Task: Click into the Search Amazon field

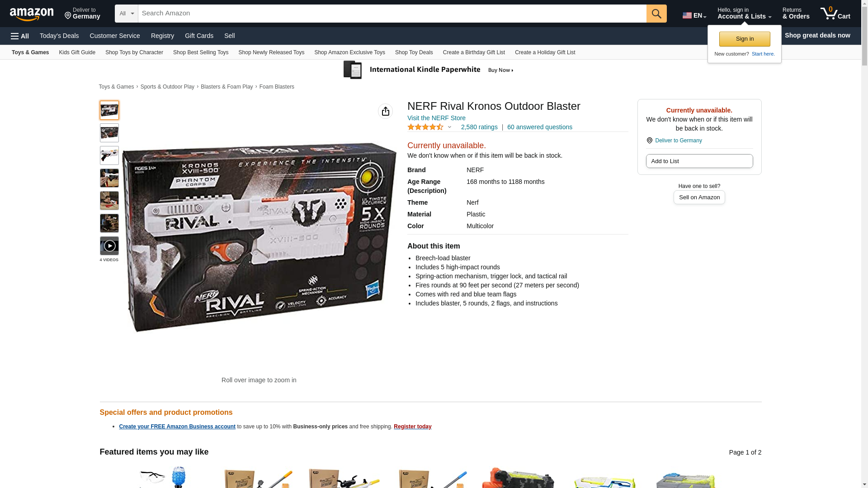Action: pos(392,14)
